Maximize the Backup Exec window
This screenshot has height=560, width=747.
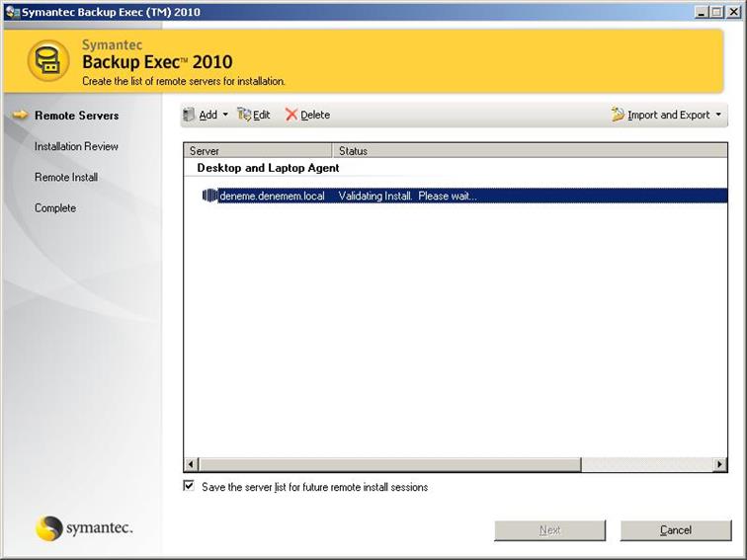(717, 12)
